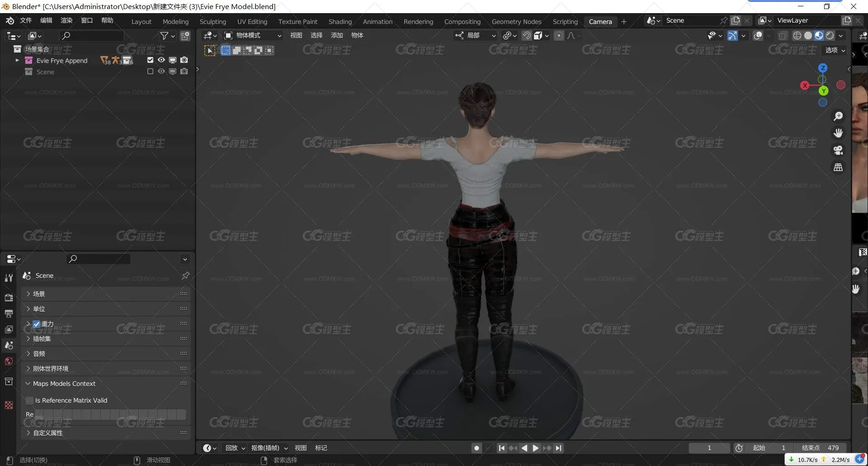Choose the set new selection mode
The width and height of the screenshot is (868, 466).
[226, 50]
